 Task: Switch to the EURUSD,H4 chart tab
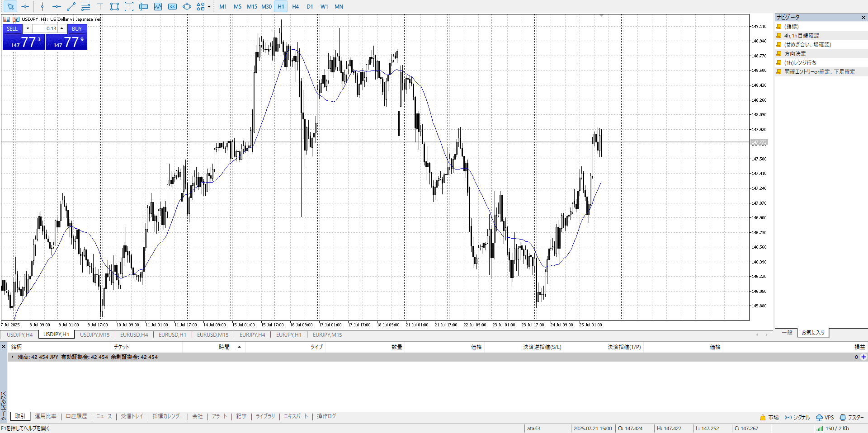point(134,335)
